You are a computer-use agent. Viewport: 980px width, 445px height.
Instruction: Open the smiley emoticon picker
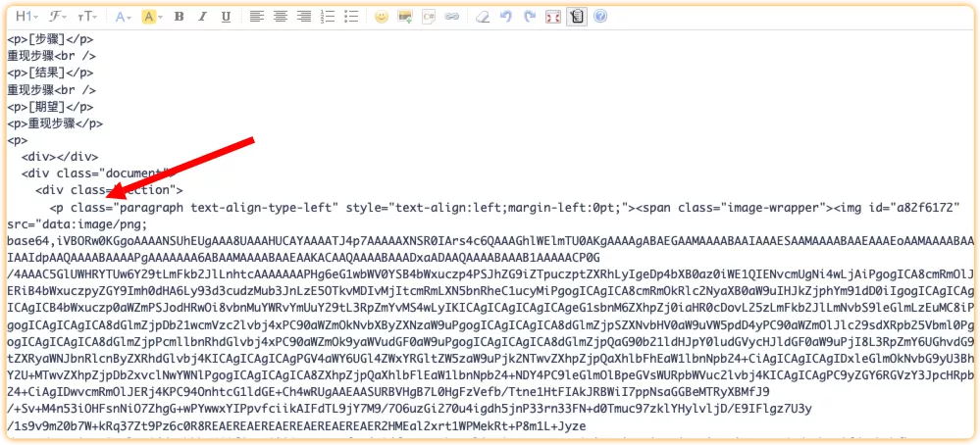[x=382, y=17]
